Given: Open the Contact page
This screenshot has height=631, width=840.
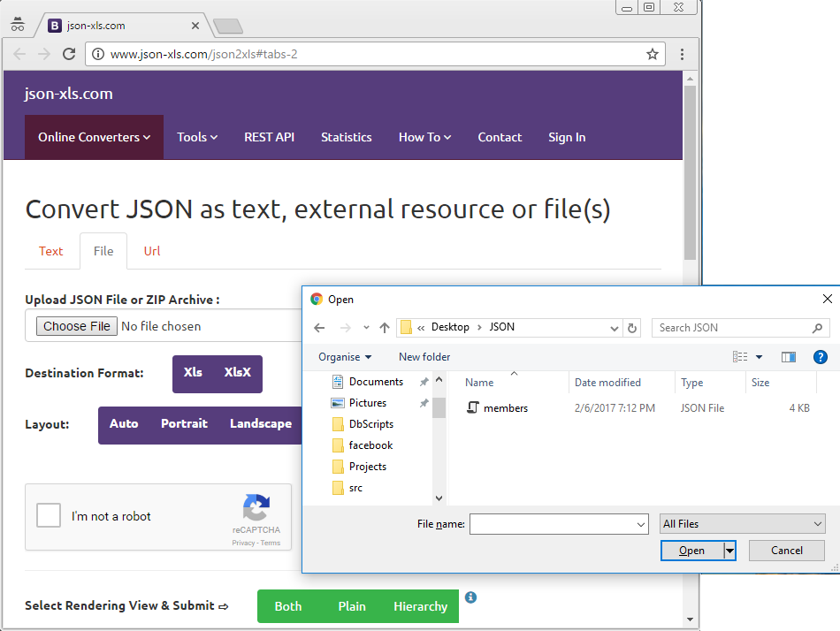Looking at the screenshot, I should tap(500, 137).
